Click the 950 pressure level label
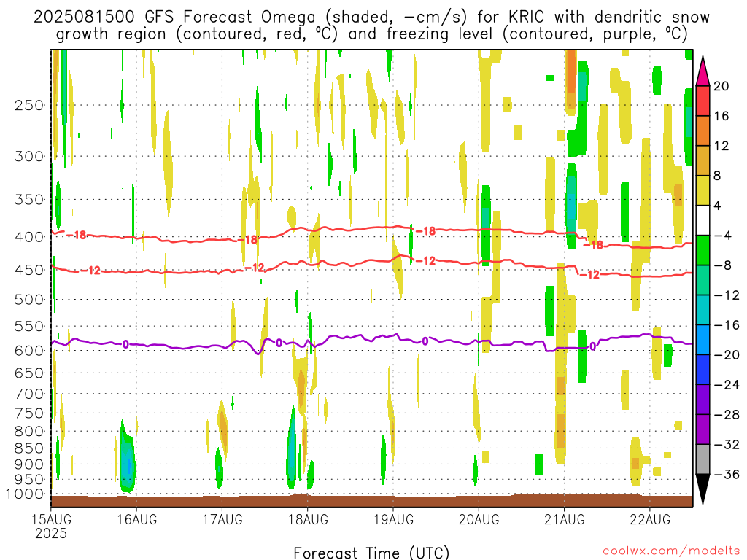Image resolution: width=747 pixels, height=560 pixels. 29,480
